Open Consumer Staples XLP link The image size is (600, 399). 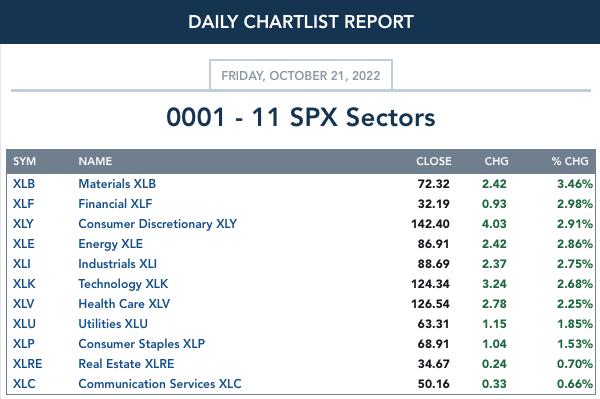point(142,344)
